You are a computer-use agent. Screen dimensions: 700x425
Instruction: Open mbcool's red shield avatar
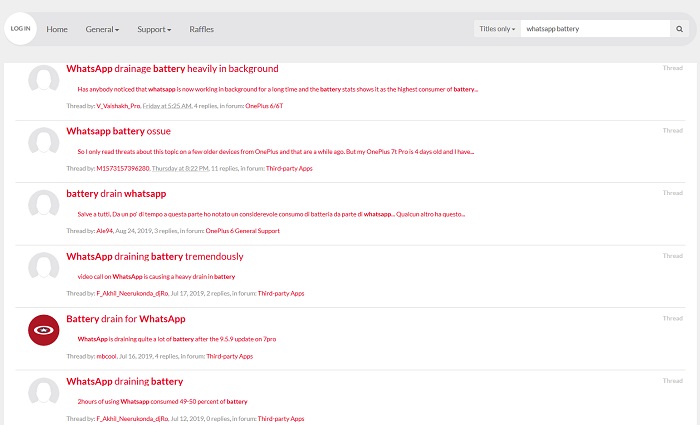pos(44,330)
